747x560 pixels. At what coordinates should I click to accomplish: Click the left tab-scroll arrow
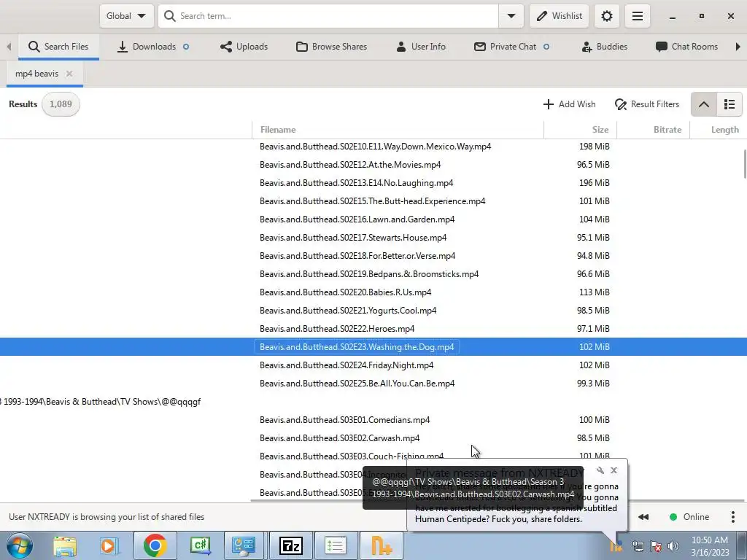coord(9,47)
